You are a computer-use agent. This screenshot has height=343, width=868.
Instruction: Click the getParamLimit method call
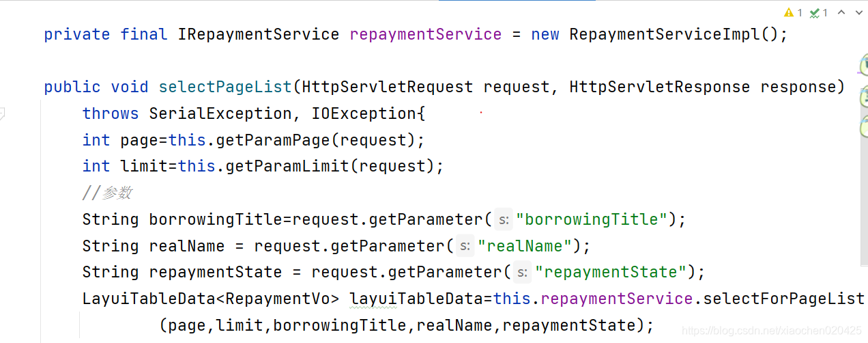coord(288,166)
